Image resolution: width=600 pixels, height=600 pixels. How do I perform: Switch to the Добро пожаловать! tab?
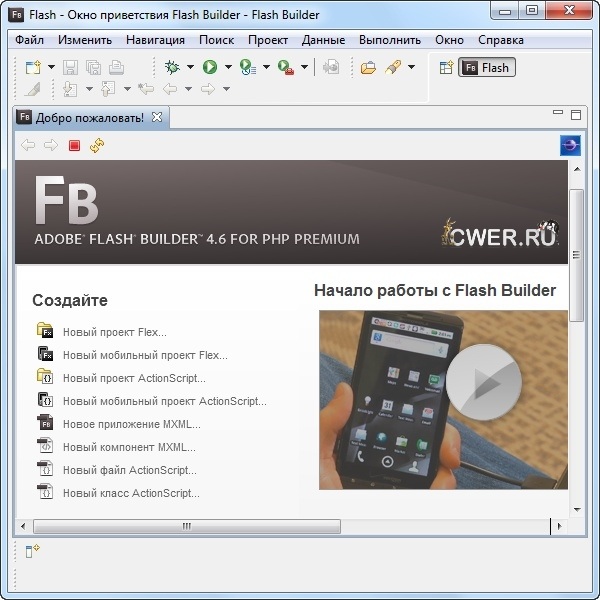pos(89,118)
